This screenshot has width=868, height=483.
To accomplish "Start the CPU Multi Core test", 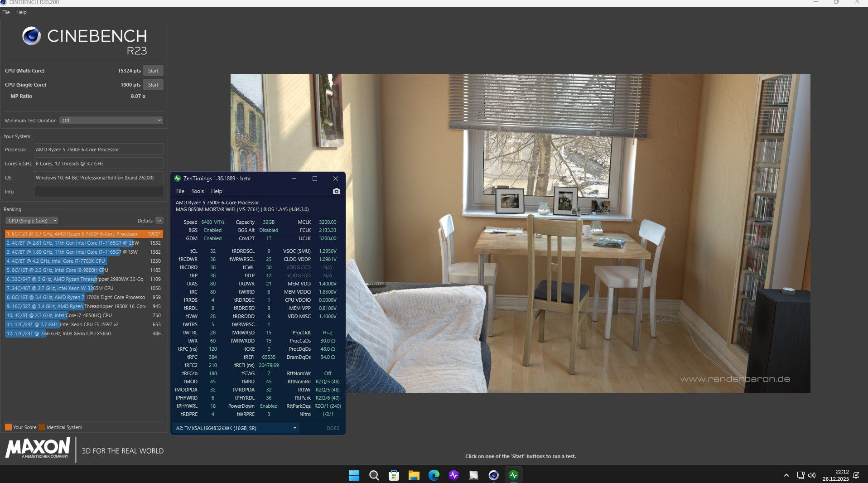I will [x=153, y=71].
